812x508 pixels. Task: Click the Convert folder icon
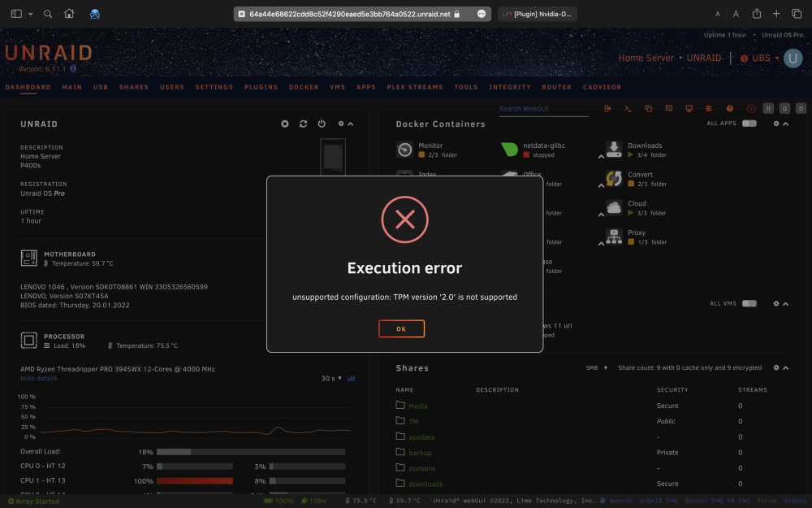point(614,179)
